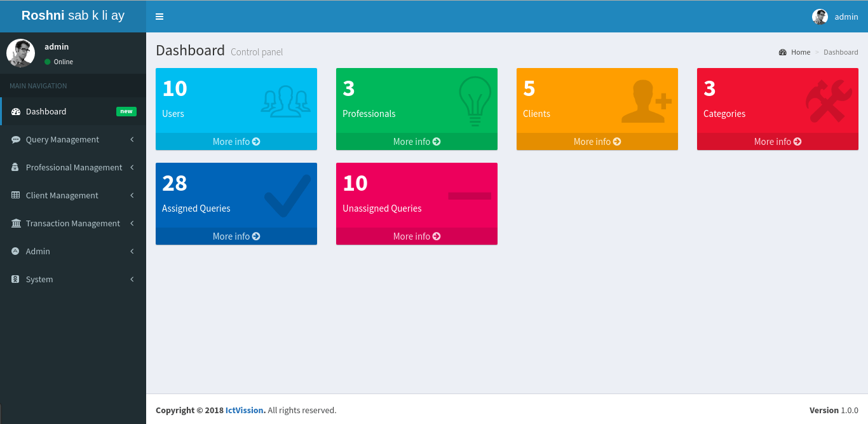Open Query Management menu
868x424 pixels.
73,139
